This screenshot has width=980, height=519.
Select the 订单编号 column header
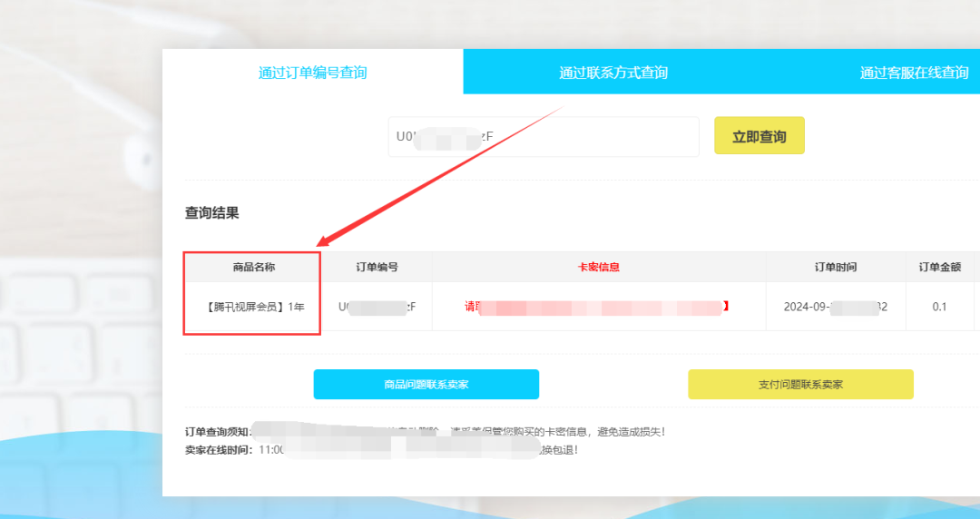(377, 267)
